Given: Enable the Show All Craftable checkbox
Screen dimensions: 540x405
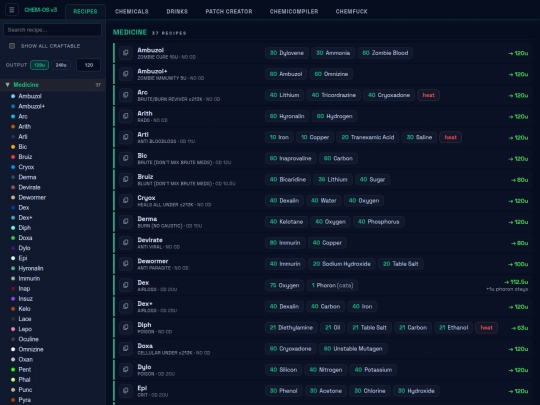Looking at the screenshot, I should 12,46.
